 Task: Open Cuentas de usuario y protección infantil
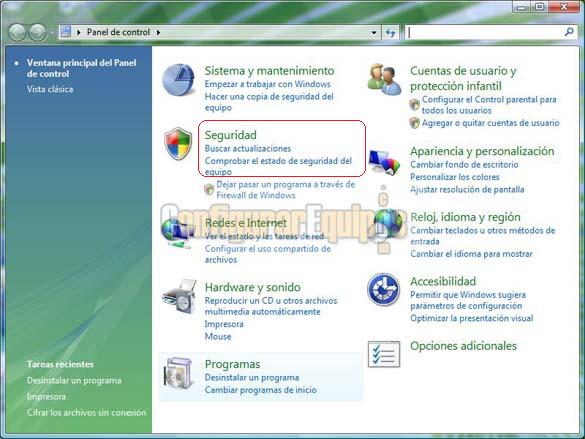pos(463,78)
